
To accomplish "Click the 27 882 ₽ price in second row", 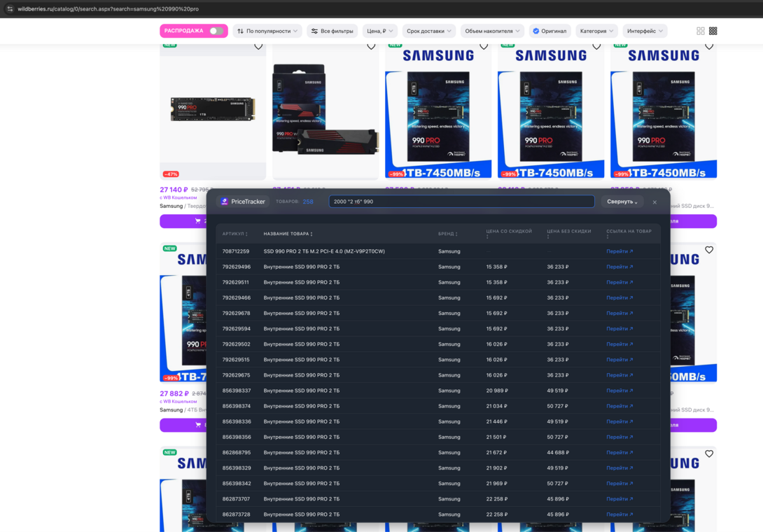I will tap(174, 394).
